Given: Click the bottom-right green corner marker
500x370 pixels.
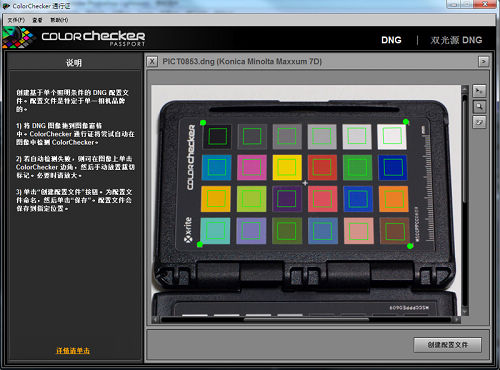Looking at the screenshot, I should [x=410, y=246].
